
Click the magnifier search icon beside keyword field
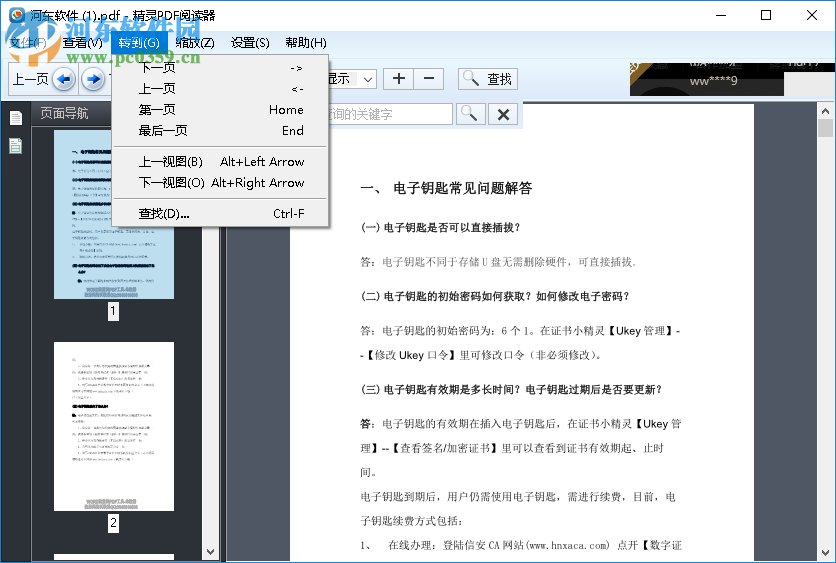pyautogui.click(x=470, y=114)
